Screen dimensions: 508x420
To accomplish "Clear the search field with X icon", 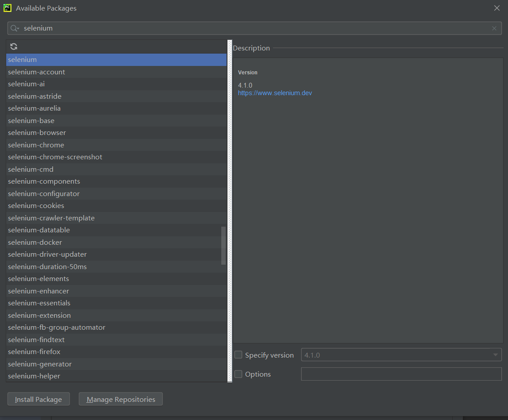I will [x=494, y=28].
